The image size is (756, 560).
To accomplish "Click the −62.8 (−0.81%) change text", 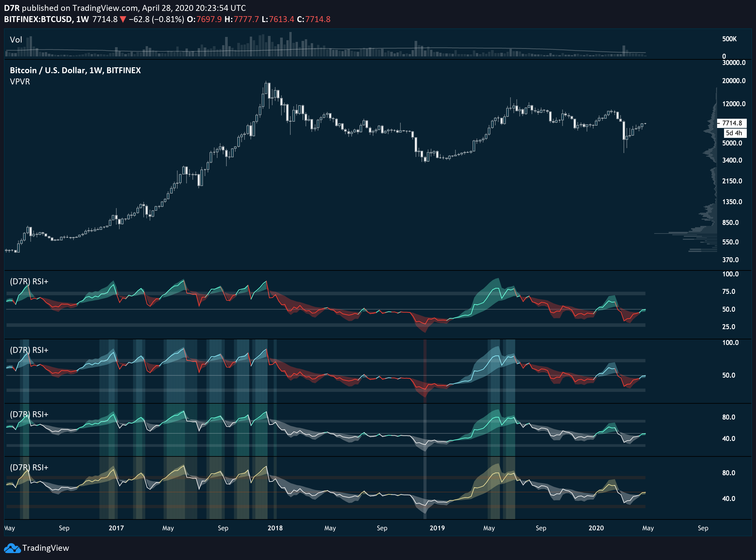I will tap(157, 19).
